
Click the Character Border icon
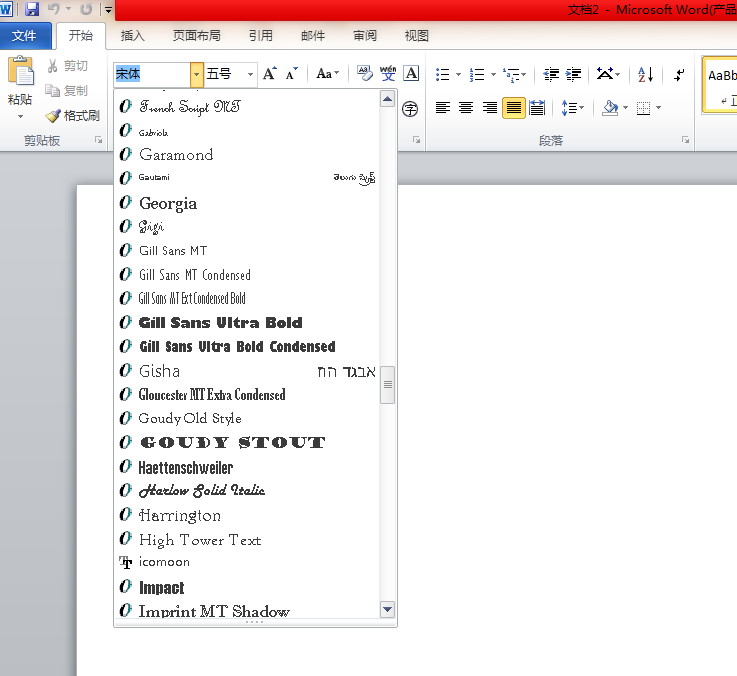coord(411,73)
